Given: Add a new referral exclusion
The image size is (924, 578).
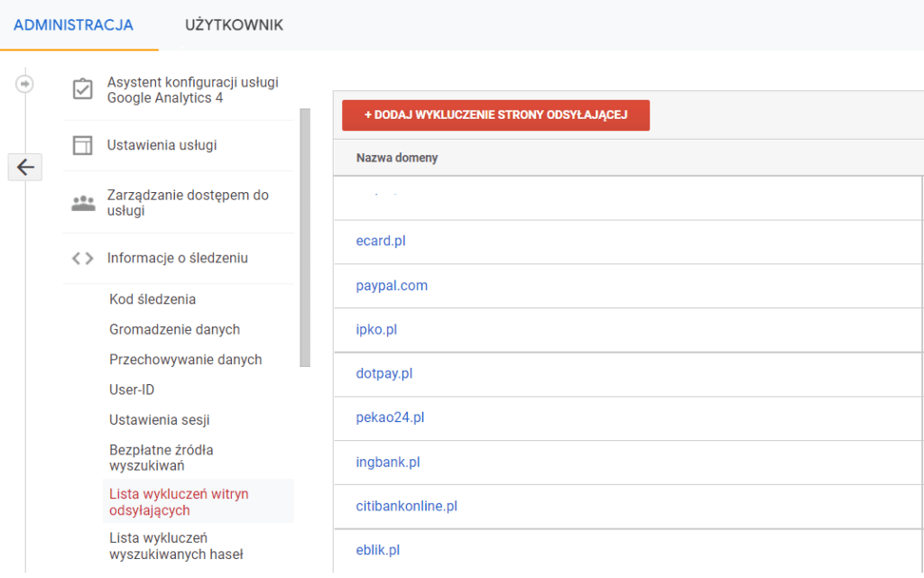Looking at the screenshot, I should 495,115.
